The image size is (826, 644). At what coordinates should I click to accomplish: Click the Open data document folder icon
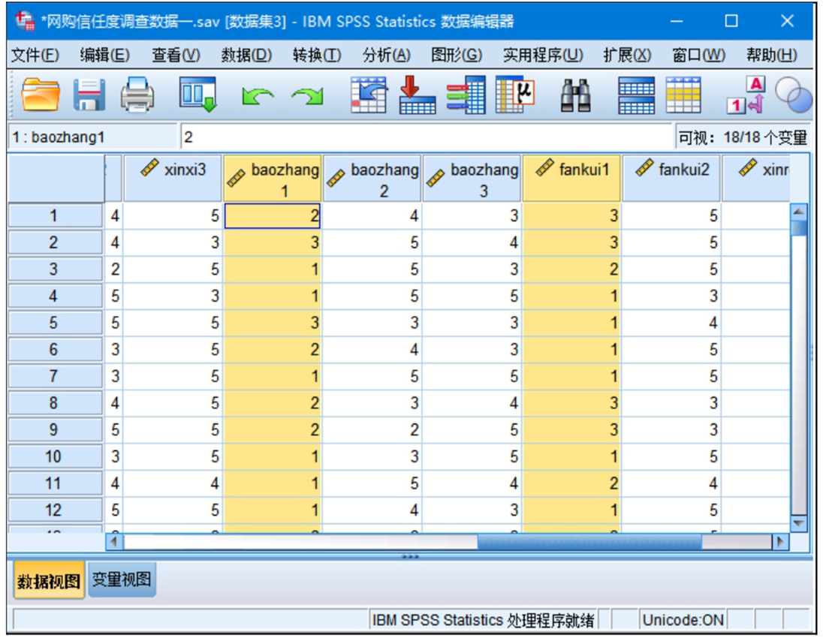[x=40, y=95]
